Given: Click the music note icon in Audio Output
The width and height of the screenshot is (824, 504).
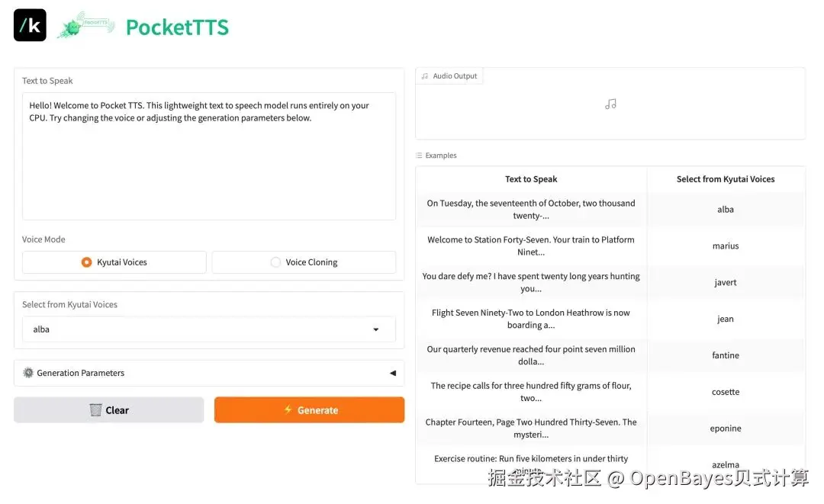Looking at the screenshot, I should tap(610, 104).
